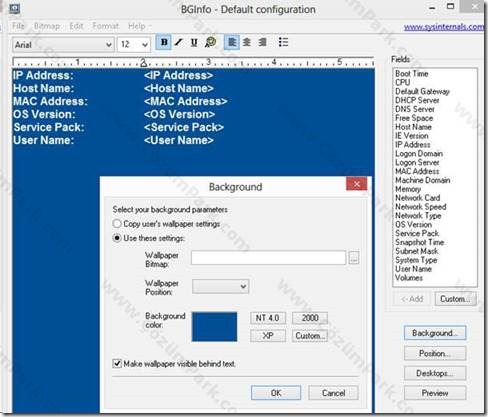Screen dimensions: 488x417
Task: Select System Type field
Action: click(x=416, y=260)
